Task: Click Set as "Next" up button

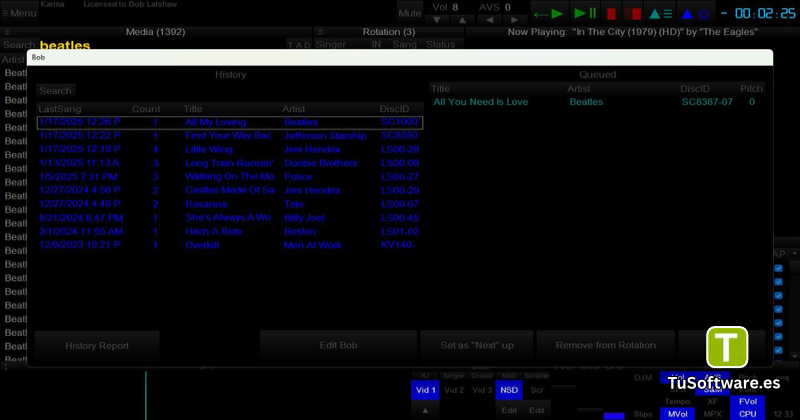Action: tap(477, 345)
